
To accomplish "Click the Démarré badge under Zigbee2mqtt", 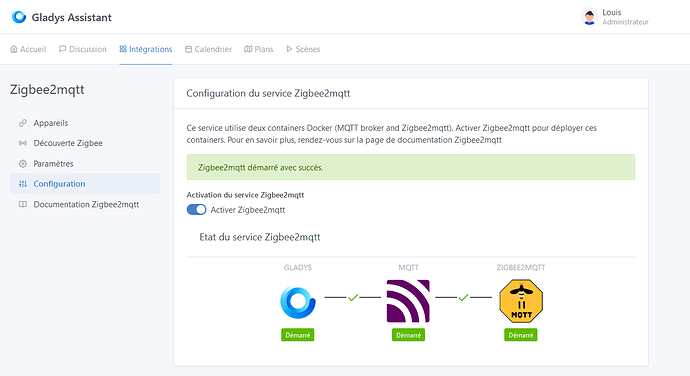I will pos(521,335).
